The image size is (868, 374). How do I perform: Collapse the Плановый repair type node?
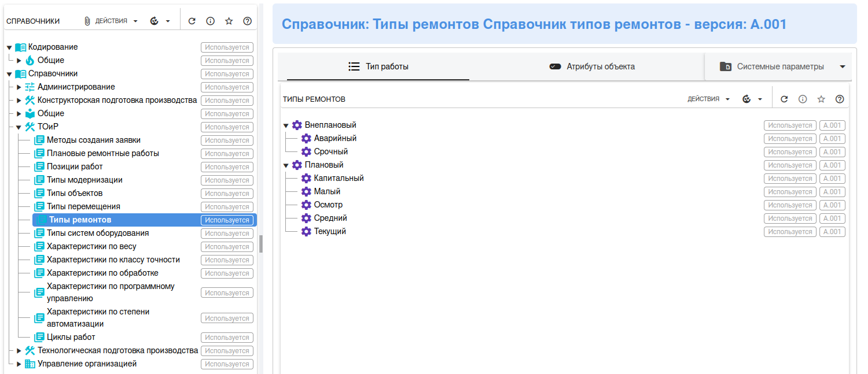(x=286, y=165)
